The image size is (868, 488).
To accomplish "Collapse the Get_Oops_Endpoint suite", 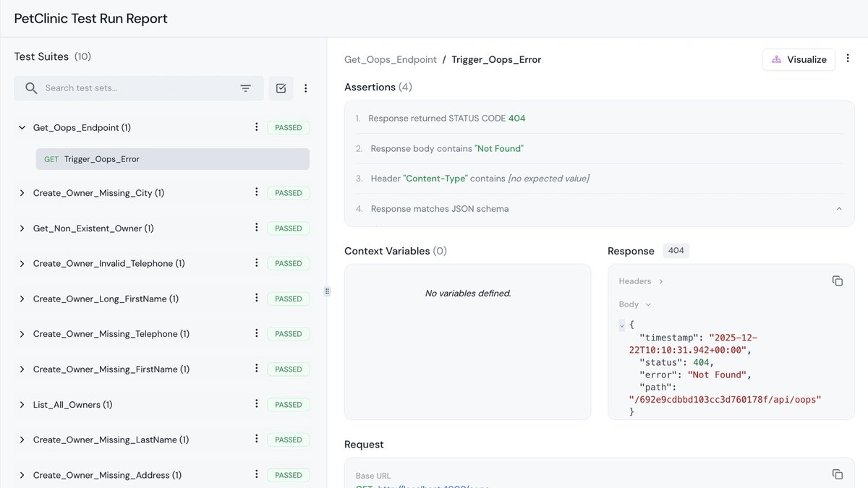I will [22, 127].
